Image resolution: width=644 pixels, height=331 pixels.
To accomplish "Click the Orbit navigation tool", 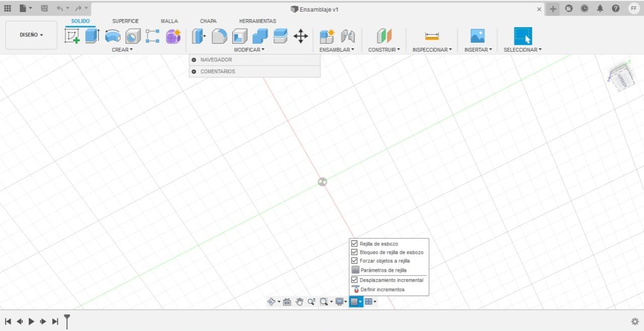I will [272, 302].
